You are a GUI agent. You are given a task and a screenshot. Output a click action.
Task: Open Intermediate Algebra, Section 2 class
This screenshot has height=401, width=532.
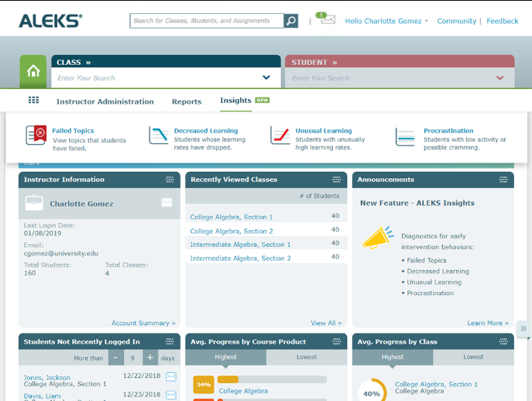241,259
